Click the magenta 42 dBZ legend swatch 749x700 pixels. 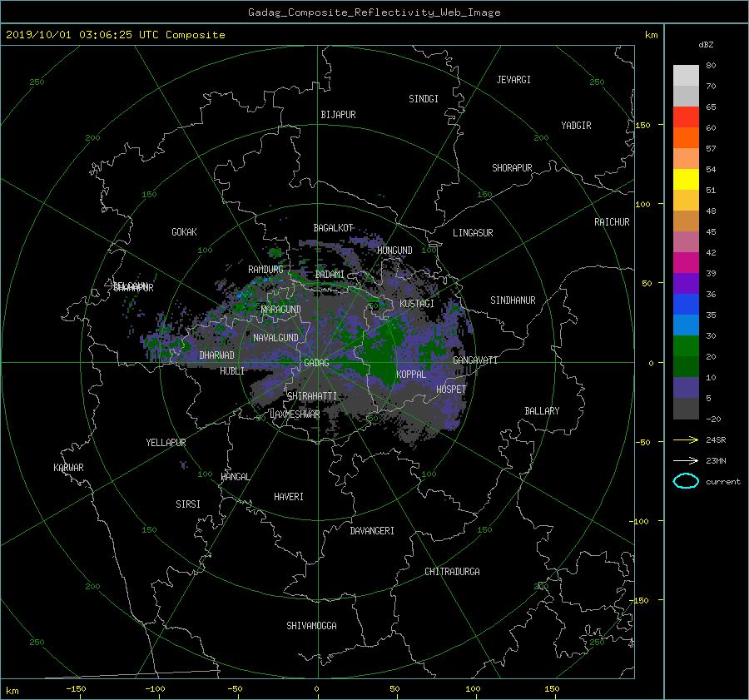pyautogui.click(x=686, y=263)
